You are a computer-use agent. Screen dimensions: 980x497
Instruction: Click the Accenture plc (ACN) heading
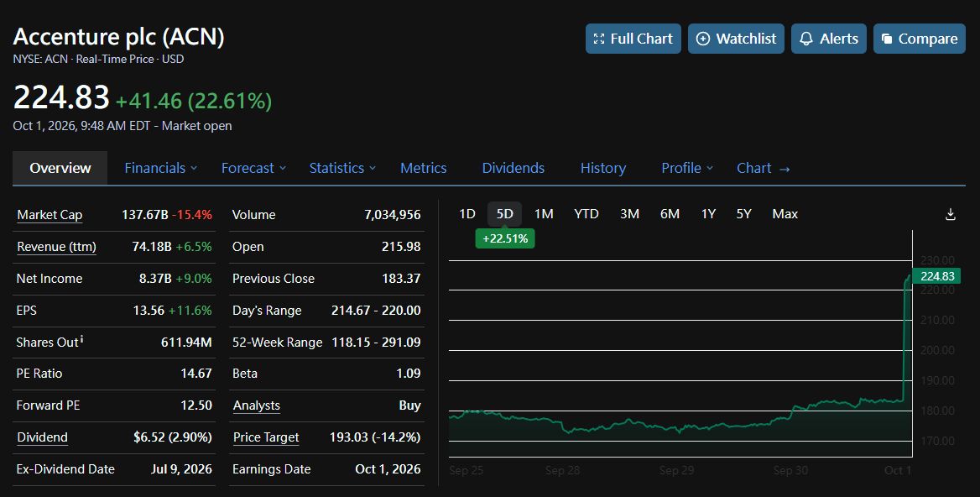119,37
